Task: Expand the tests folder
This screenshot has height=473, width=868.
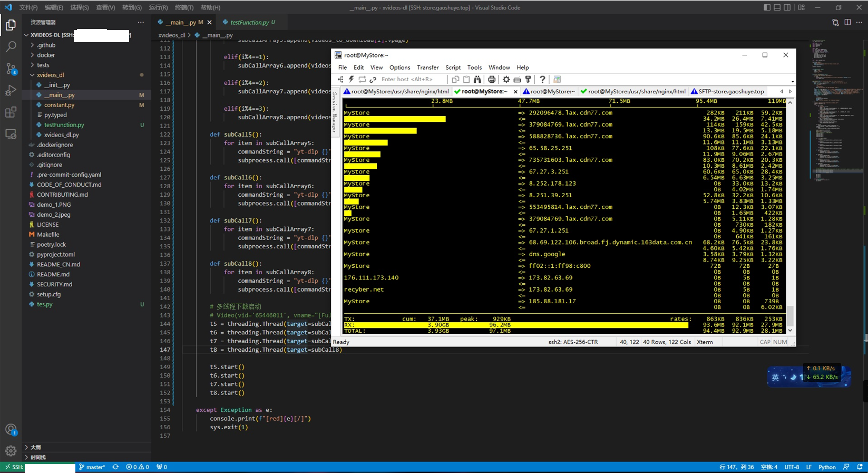Action: (x=33, y=65)
